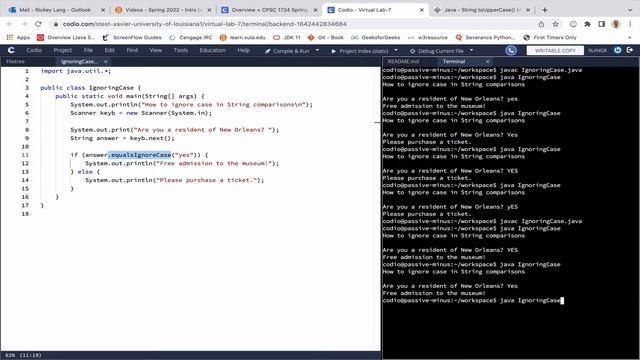The width and height of the screenshot is (640, 360).
Task: Click Project Index (static) preview button
Action: [360, 51]
